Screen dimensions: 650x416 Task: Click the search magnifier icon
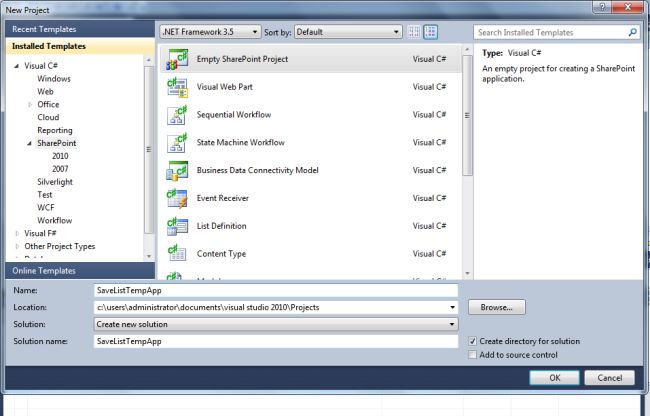point(633,32)
